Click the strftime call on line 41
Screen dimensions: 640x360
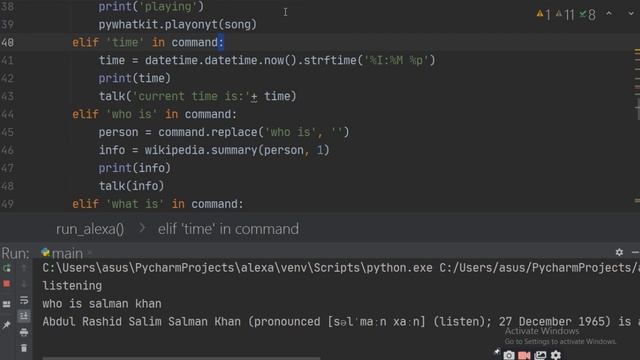(369, 60)
